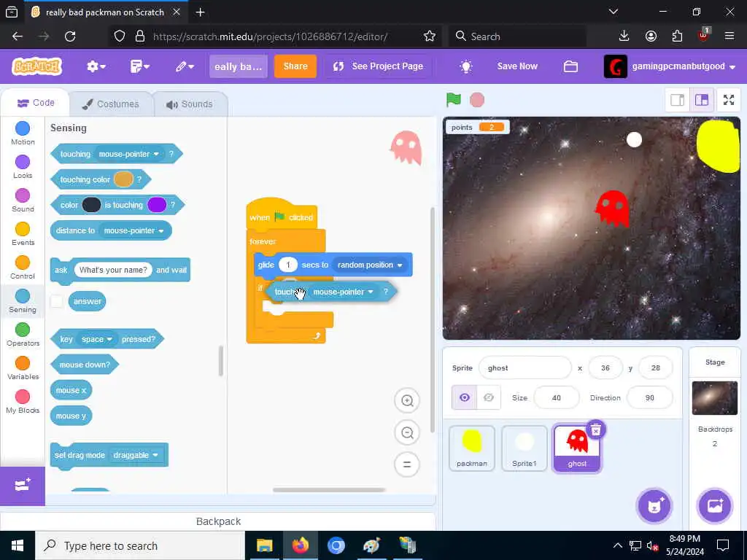This screenshot has height=560, width=747.
Task: Open the gamingpcmanbutgood account menu
Action: coord(670,66)
